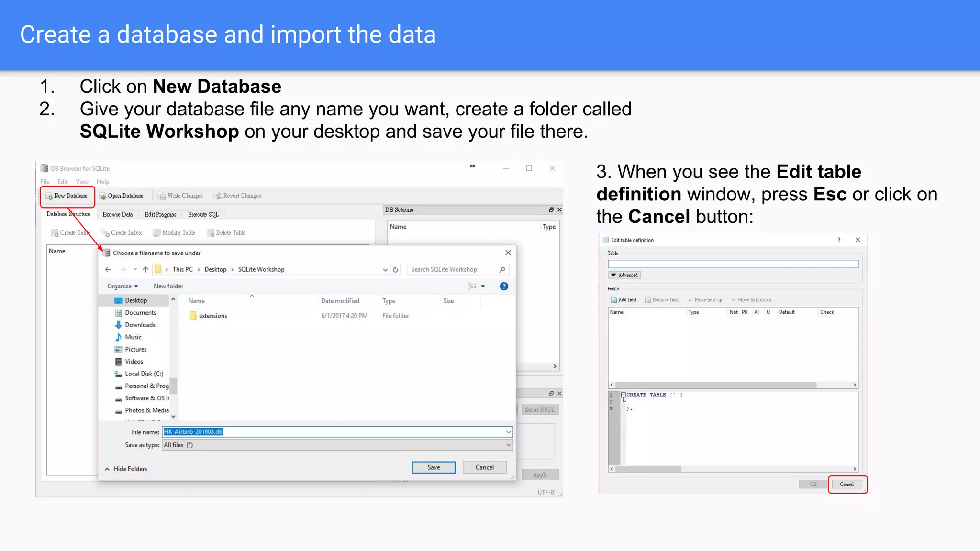Select the extensions folder
This screenshot has height=551, width=980.
[x=208, y=316]
